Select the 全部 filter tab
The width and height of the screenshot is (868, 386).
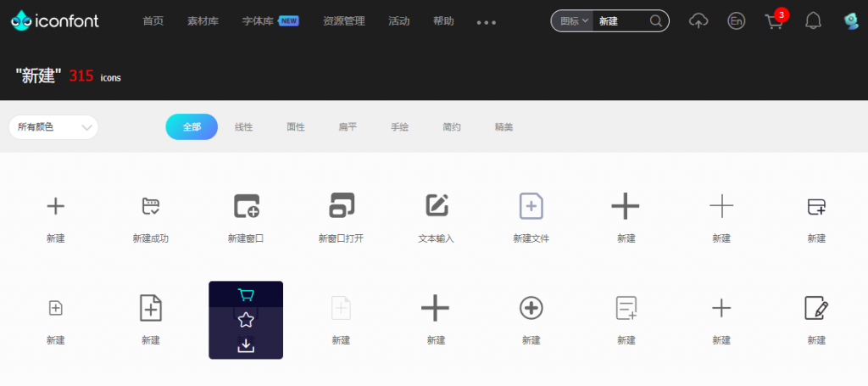tap(192, 127)
